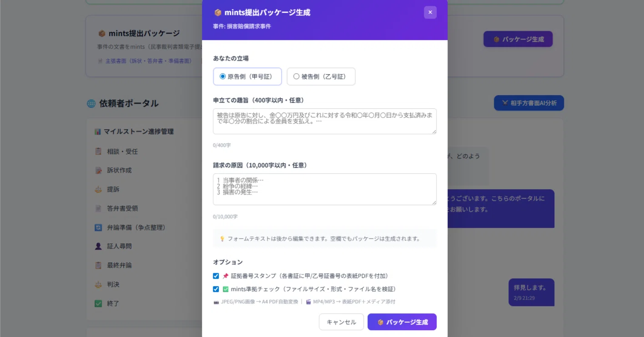Viewport: 644px width, 337px height.
Task: Click 弁論準備（争点整理） milestone icon
Action: [x=98, y=227]
